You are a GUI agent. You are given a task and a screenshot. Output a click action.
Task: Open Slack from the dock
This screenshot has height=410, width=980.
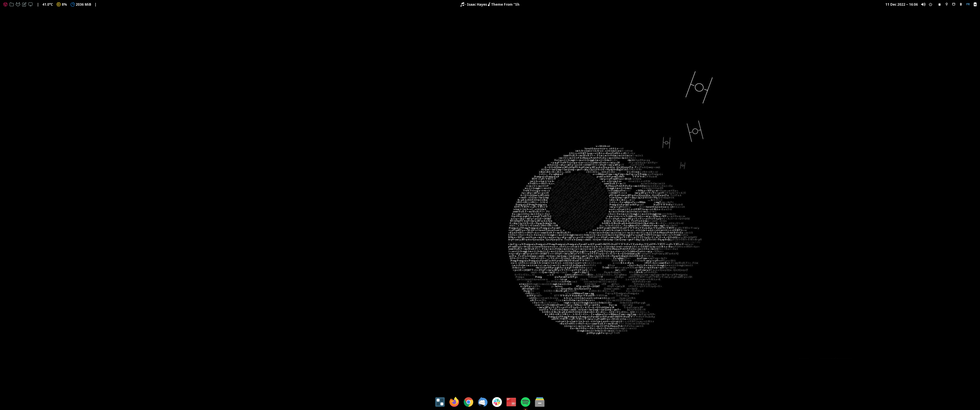[497, 402]
